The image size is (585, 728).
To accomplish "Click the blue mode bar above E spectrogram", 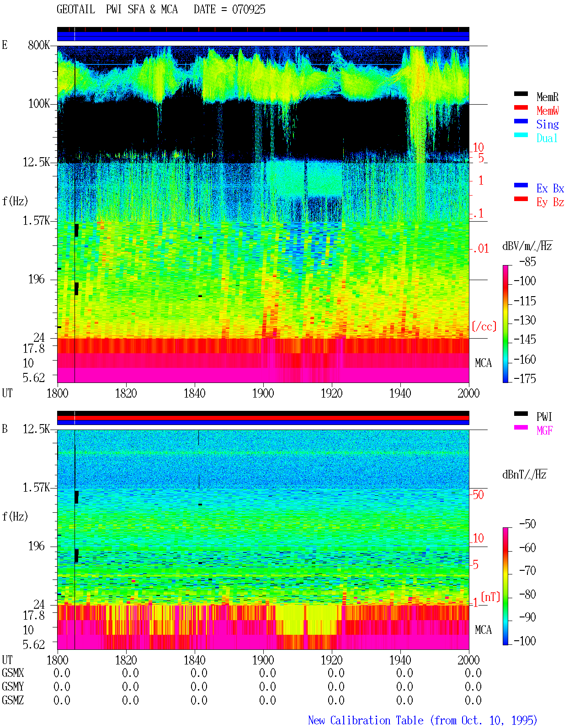I will coord(263,36).
